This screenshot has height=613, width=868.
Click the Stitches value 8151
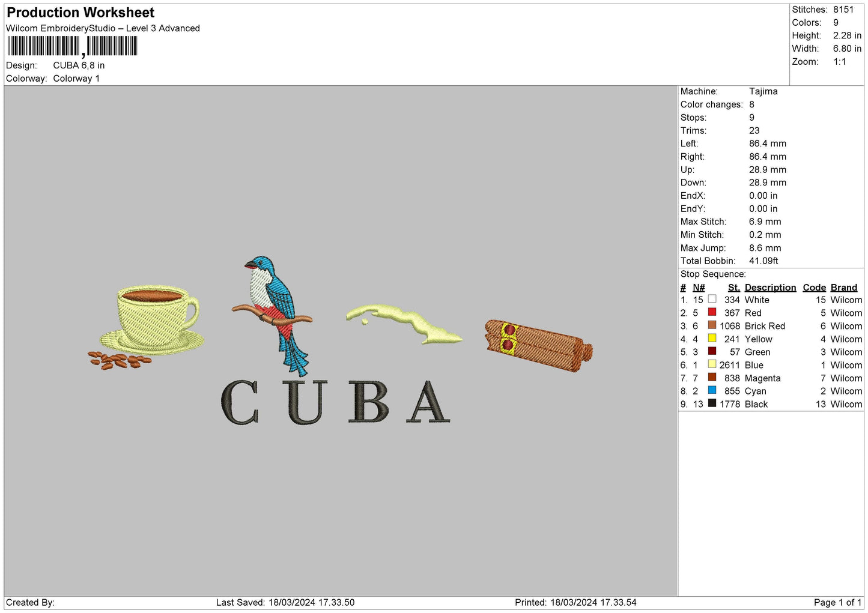click(x=843, y=10)
